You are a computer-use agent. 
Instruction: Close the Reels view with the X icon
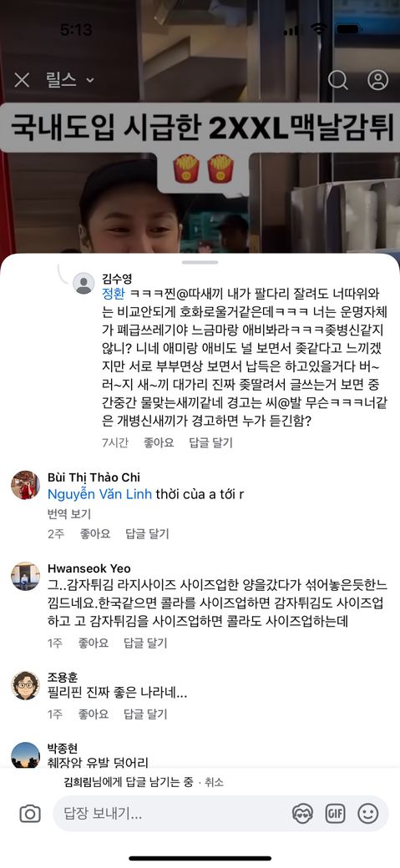22,80
